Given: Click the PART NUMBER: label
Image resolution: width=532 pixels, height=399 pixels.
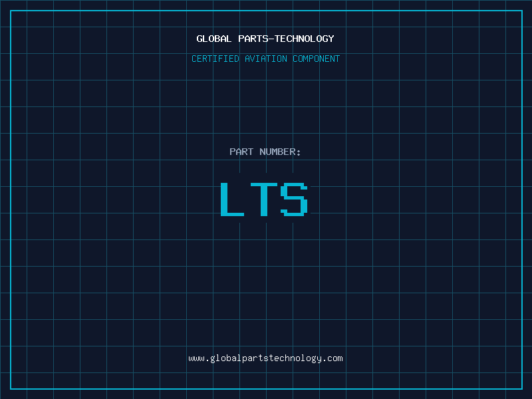Looking at the screenshot, I should click(x=265, y=152).
